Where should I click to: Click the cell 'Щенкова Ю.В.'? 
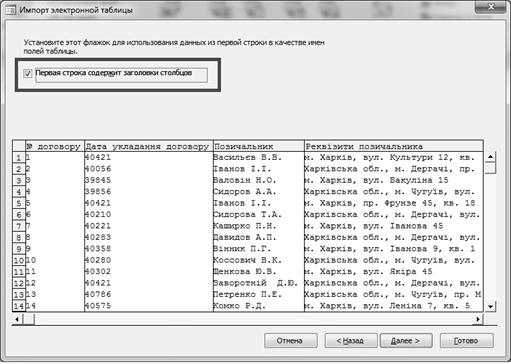point(259,271)
